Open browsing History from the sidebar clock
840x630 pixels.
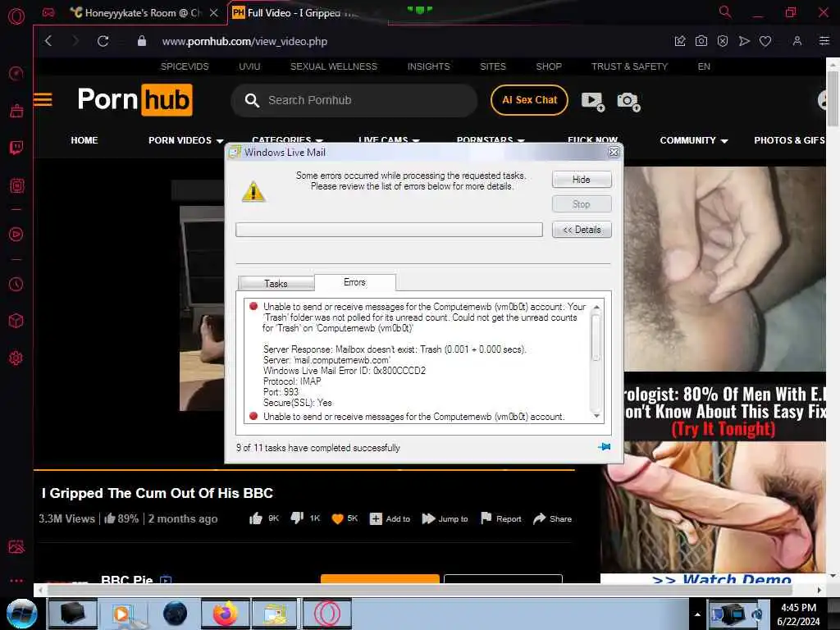coord(16,284)
